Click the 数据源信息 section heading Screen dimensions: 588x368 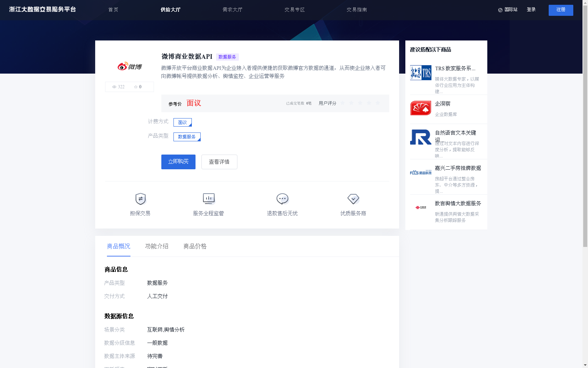[119, 316]
